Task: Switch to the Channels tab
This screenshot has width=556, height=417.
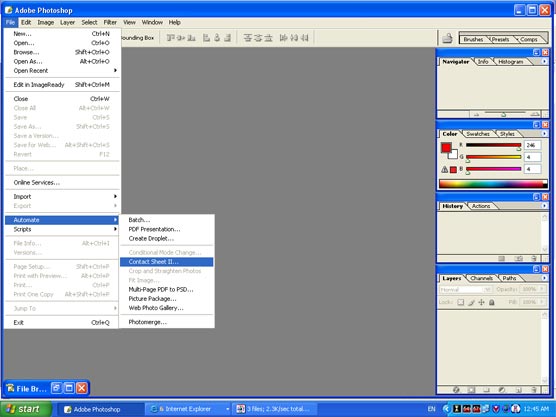Action: click(x=481, y=278)
